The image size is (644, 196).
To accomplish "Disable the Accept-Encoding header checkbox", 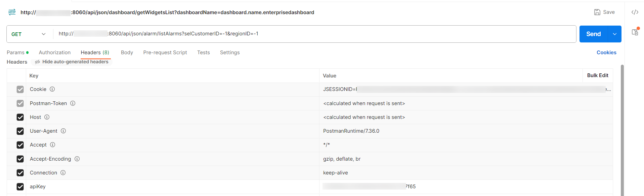I will tap(20, 159).
